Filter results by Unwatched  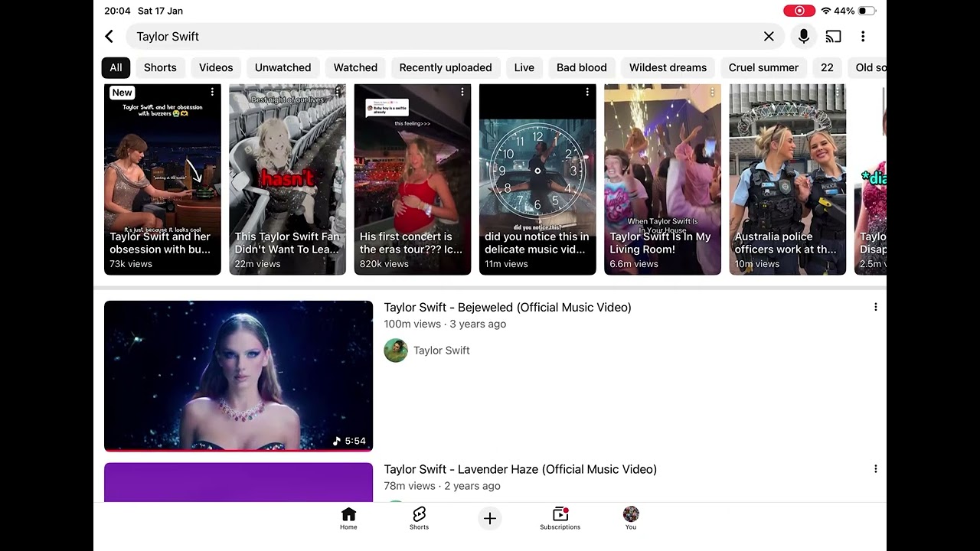coord(283,67)
